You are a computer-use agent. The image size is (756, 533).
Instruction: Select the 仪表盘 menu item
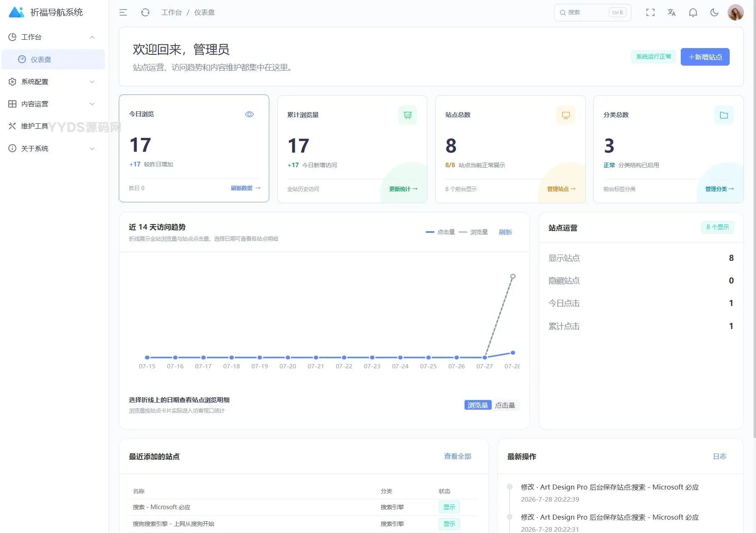[x=53, y=59]
